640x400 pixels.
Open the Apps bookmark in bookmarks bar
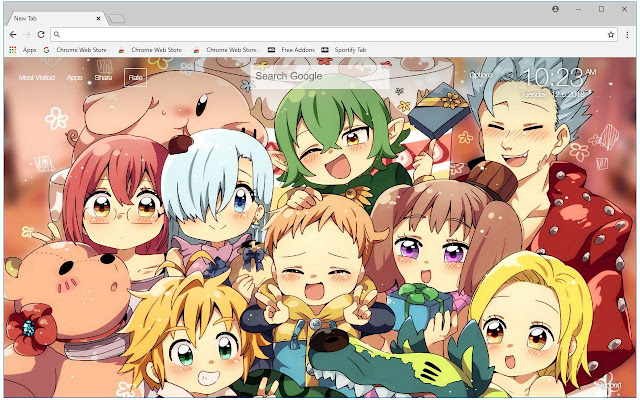click(x=23, y=50)
